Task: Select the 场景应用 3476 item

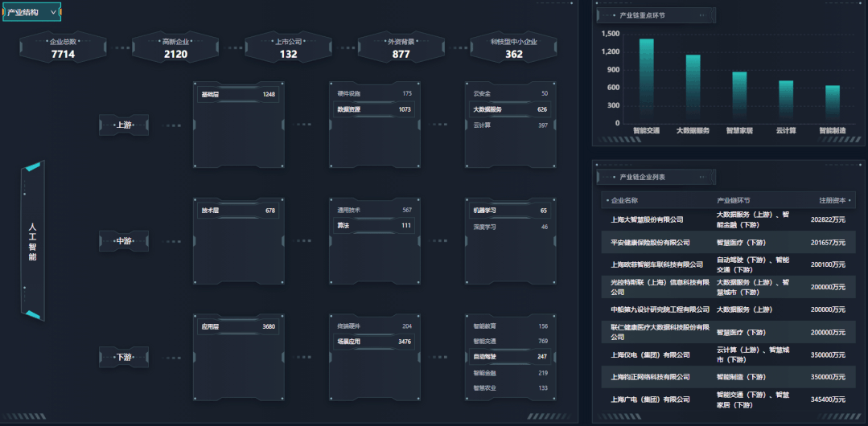Action: 374,342
